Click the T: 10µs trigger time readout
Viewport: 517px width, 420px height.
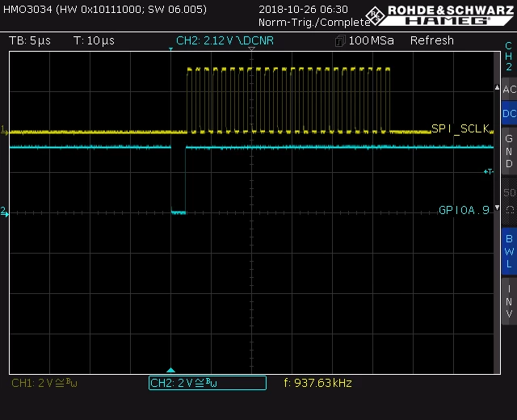pyautogui.click(x=94, y=40)
